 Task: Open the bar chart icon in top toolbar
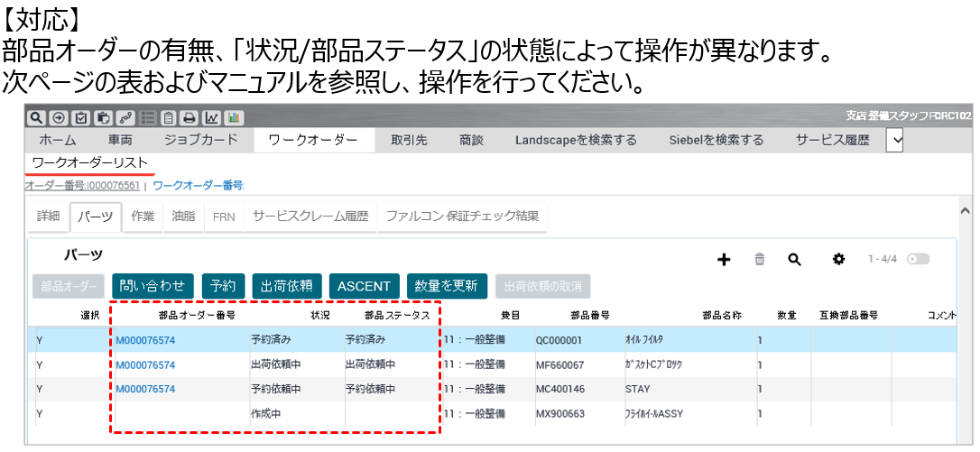pos(234,117)
